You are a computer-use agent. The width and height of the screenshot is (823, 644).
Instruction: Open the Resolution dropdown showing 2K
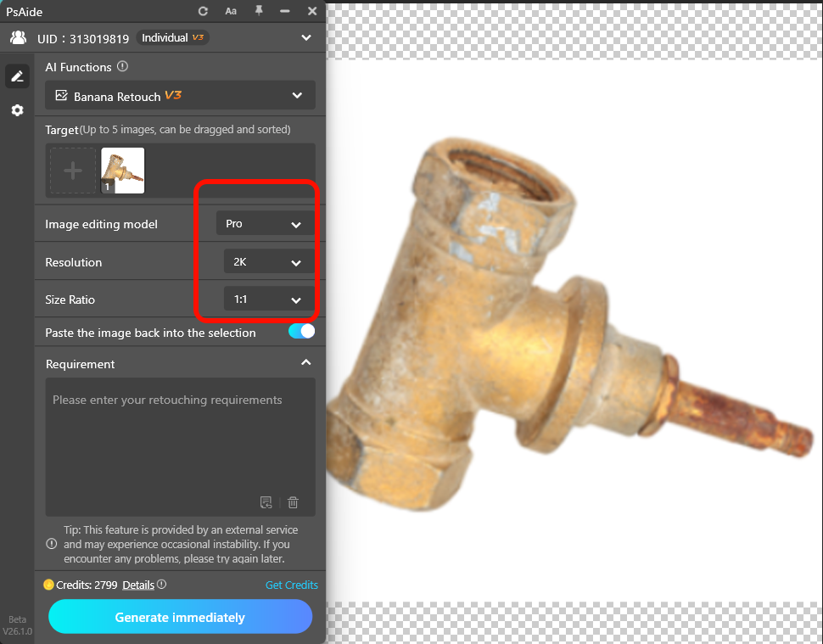(267, 261)
